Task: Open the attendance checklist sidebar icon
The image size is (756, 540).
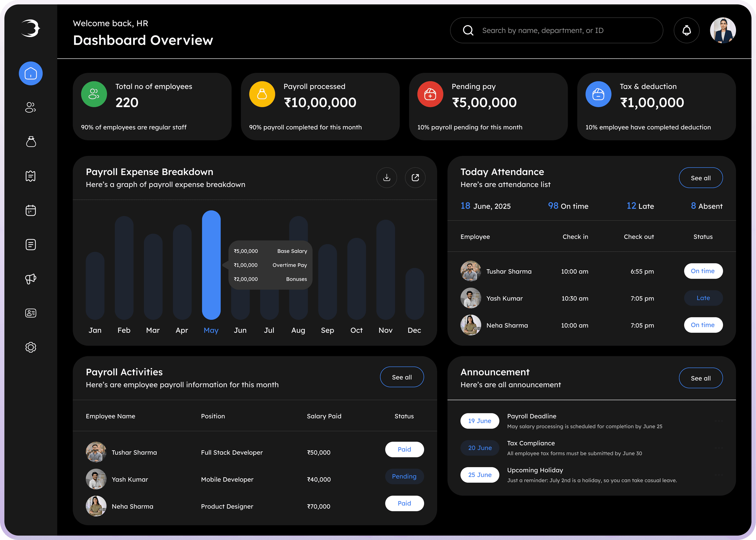Action: click(31, 176)
